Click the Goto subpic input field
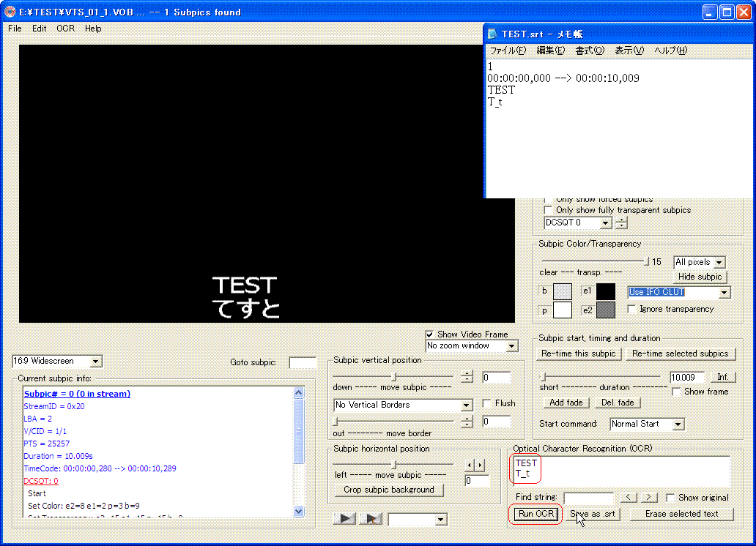This screenshot has width=756, height=546. click(303, 362)
